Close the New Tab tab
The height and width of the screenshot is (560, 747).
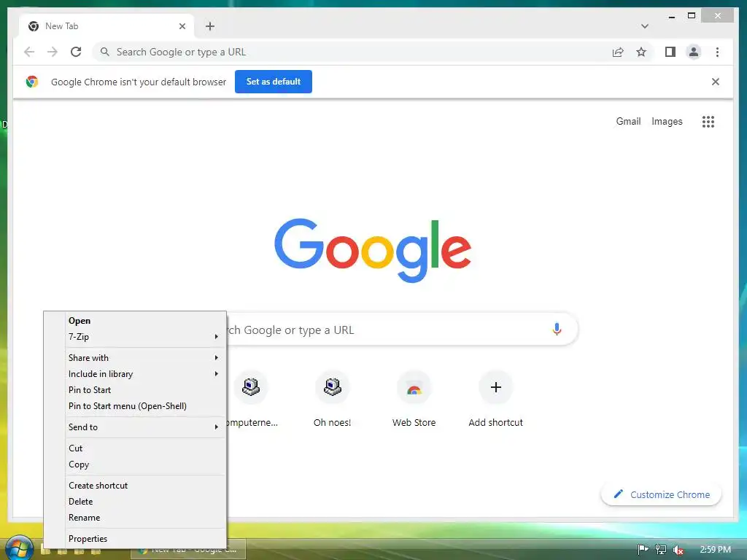coord(182,26)
